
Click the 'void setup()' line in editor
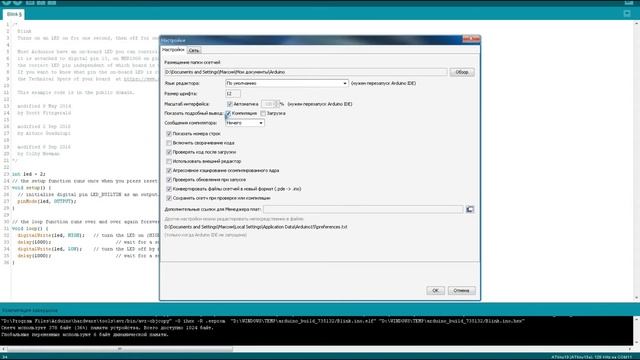pos(31,188)
